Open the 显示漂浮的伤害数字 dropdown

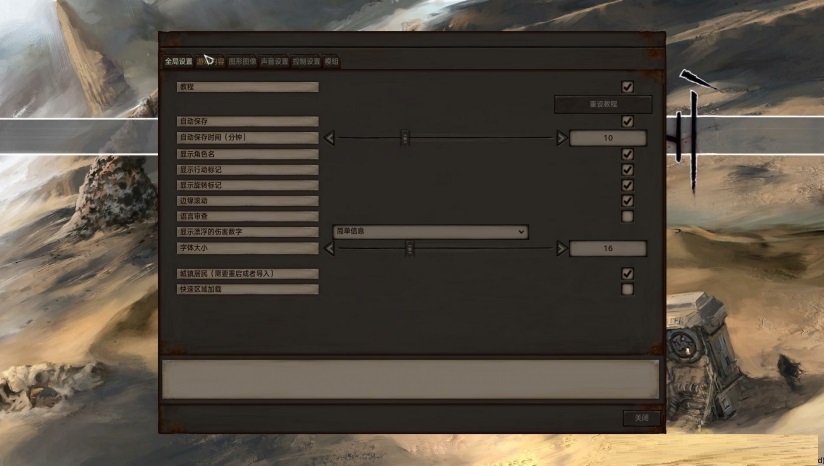pos(430,232)
